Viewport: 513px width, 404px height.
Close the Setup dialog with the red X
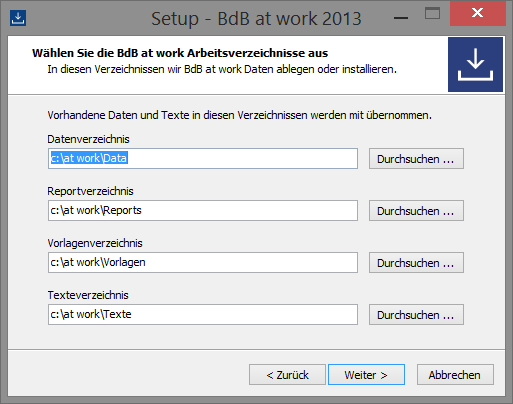[x=478, y=13]
